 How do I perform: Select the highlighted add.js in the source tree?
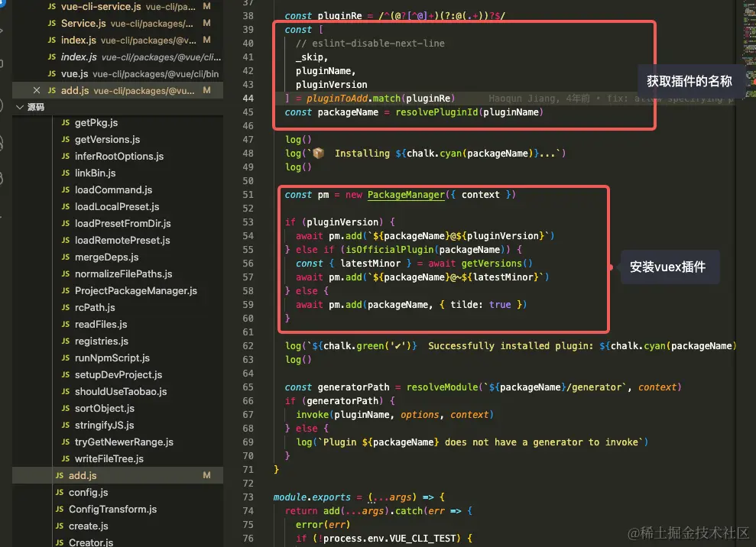[x=118, y=476]
